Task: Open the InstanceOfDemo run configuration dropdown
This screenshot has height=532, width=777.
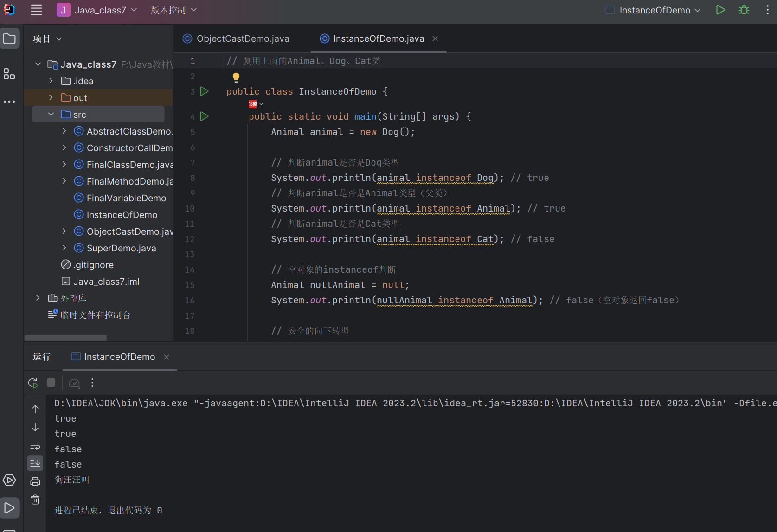Action: coord(653,10)
